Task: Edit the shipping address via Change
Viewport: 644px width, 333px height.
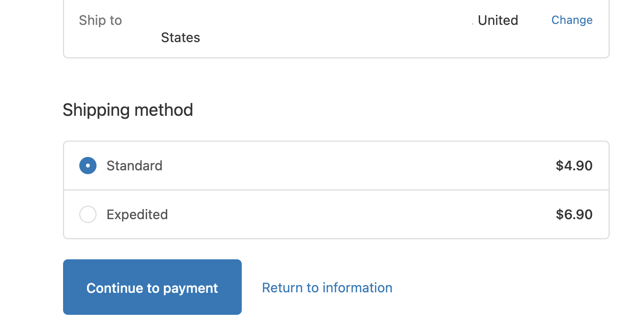Action: click(572, 20)
